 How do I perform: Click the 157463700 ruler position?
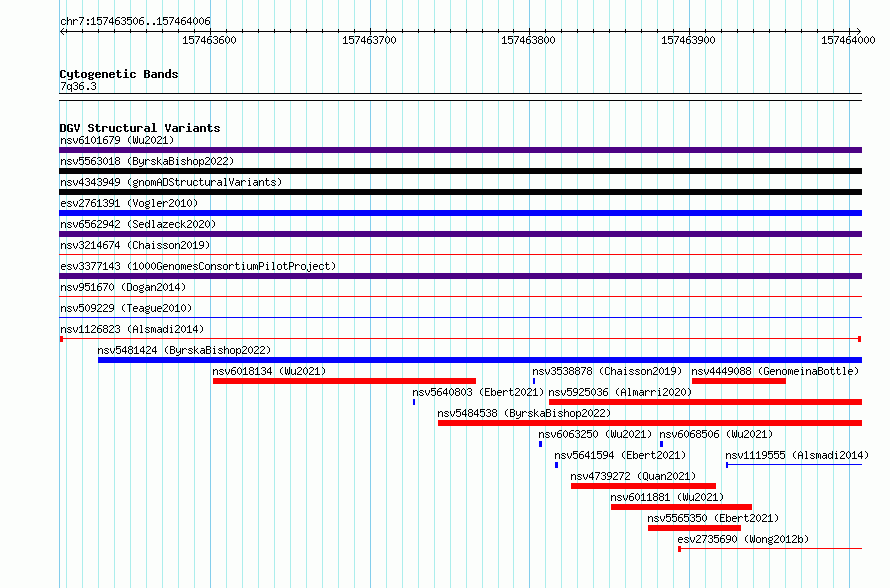coord(369,40)
